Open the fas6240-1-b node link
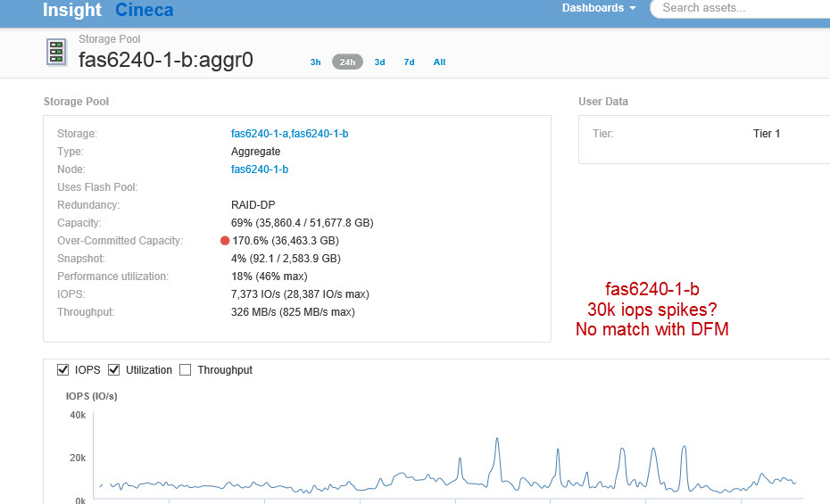This screenshot has width=830, height=504. [260, 169]
